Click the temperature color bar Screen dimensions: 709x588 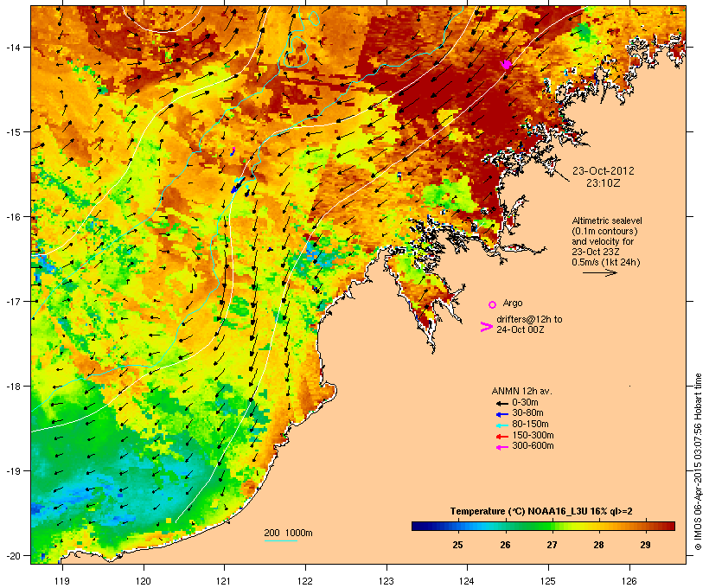[x=543, y=526]
